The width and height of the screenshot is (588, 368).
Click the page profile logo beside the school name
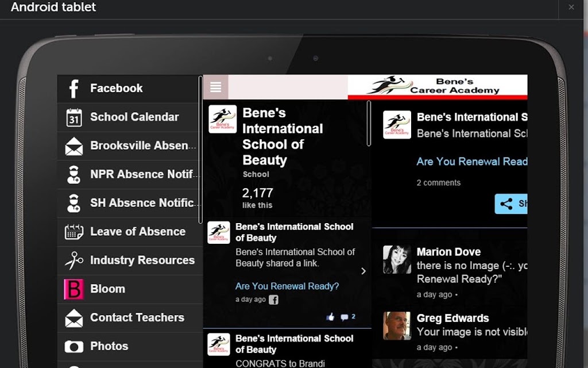[x=222, y=119]
